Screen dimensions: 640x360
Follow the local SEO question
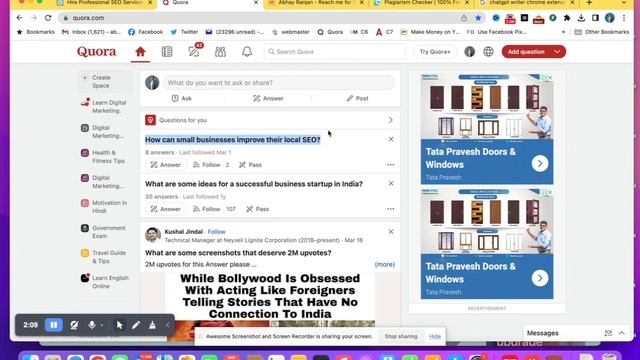211,165
